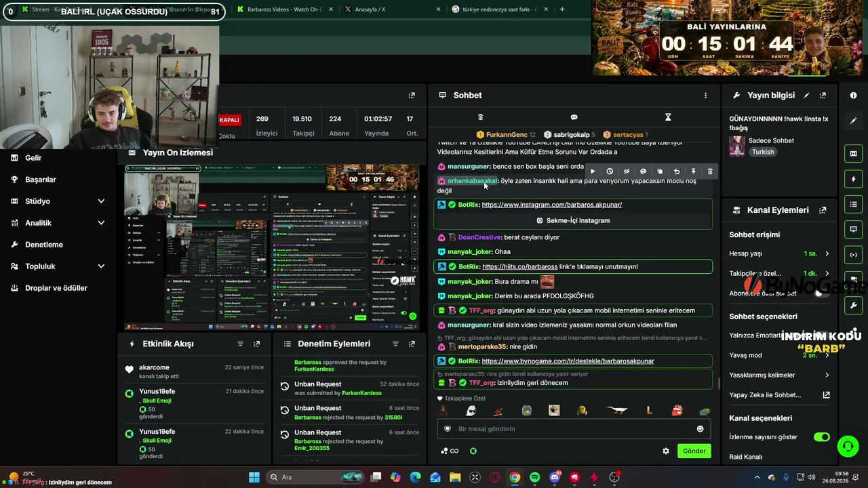The height and width of the screenshot is (488, 868).
Task: Pin the hovered chat message
Action: coord(693,171)
